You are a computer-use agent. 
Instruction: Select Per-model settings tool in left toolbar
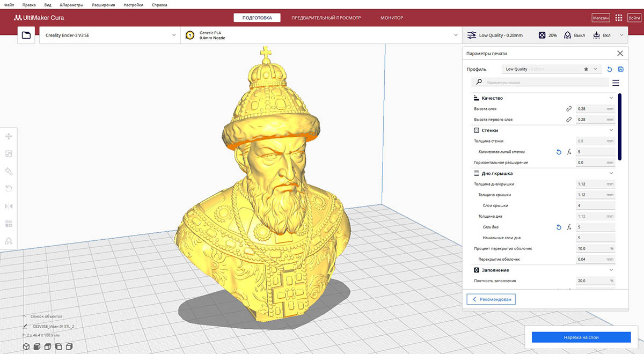(x=9, y=224)
